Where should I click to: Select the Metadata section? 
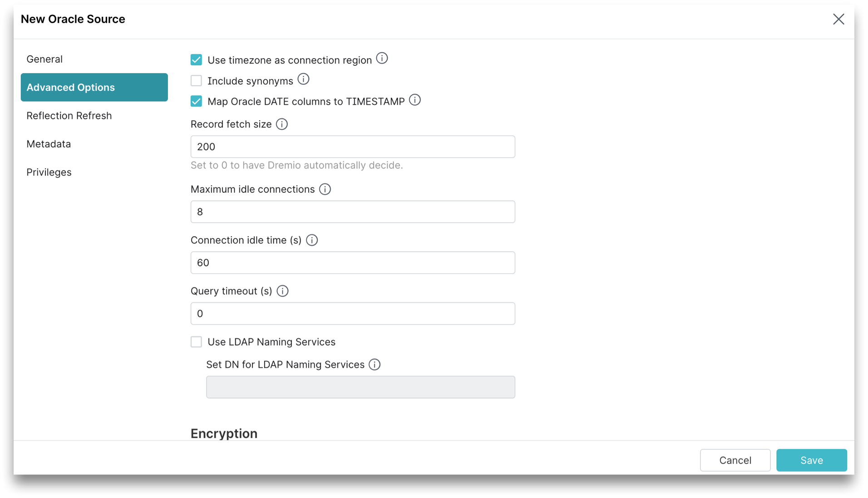[49, 144]
